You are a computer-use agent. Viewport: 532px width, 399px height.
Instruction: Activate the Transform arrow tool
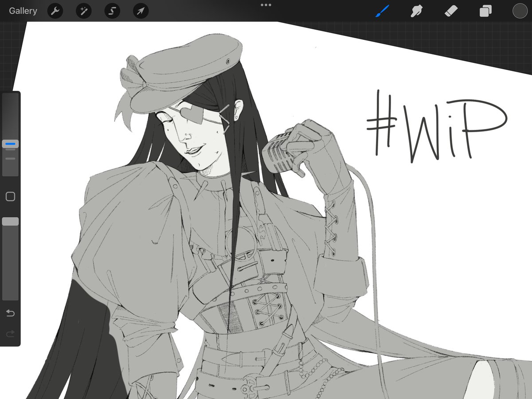[141, 11]
